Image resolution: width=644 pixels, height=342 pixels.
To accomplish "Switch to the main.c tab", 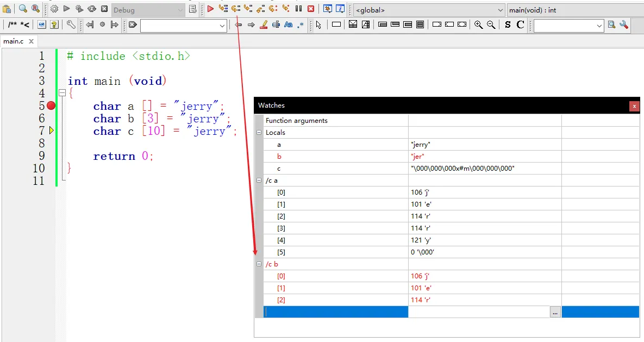I will (x=14, y=41).
